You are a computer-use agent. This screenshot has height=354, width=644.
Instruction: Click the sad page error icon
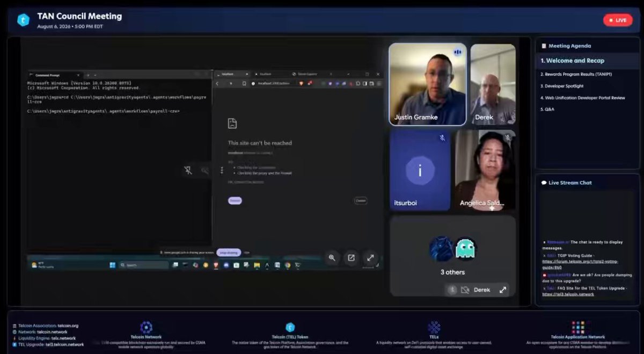pos(232,123)
